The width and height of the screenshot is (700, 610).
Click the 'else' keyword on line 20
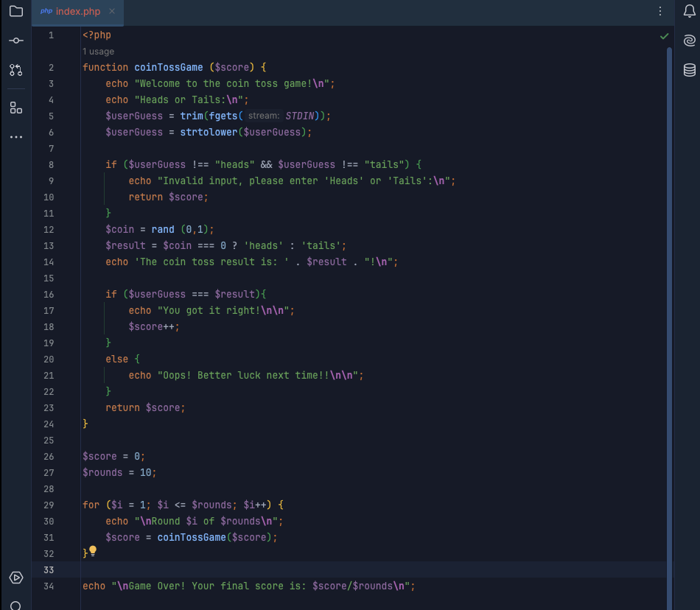(x=117, y=359)
